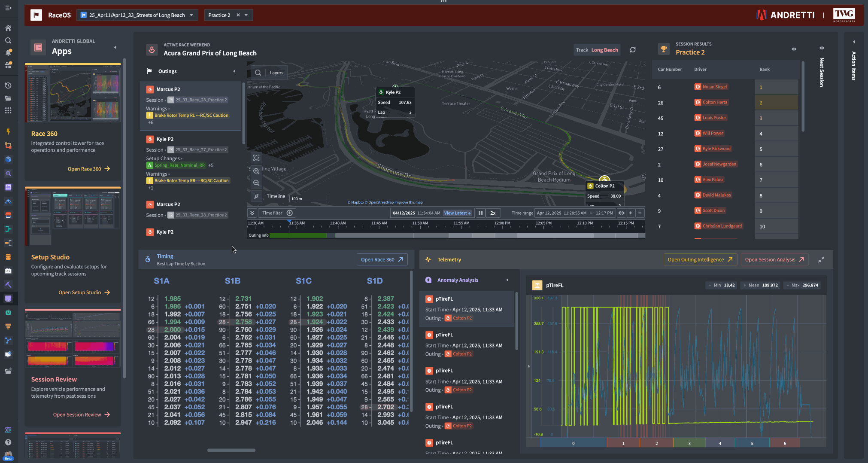Expand the sidebar with top menu icon
This screenshot has height=463, width=868.
click(x=8, y=8)
